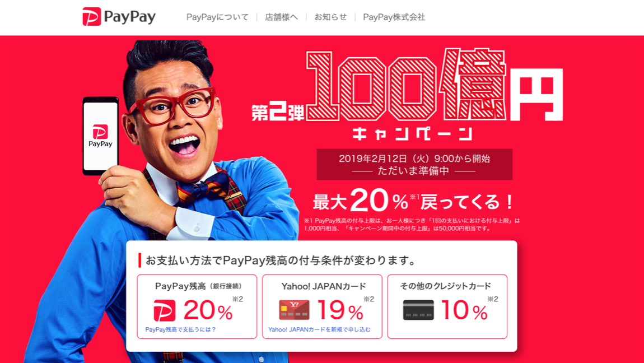Go to the お知らせ page
644x363 pixels.
tap(330, 17)
